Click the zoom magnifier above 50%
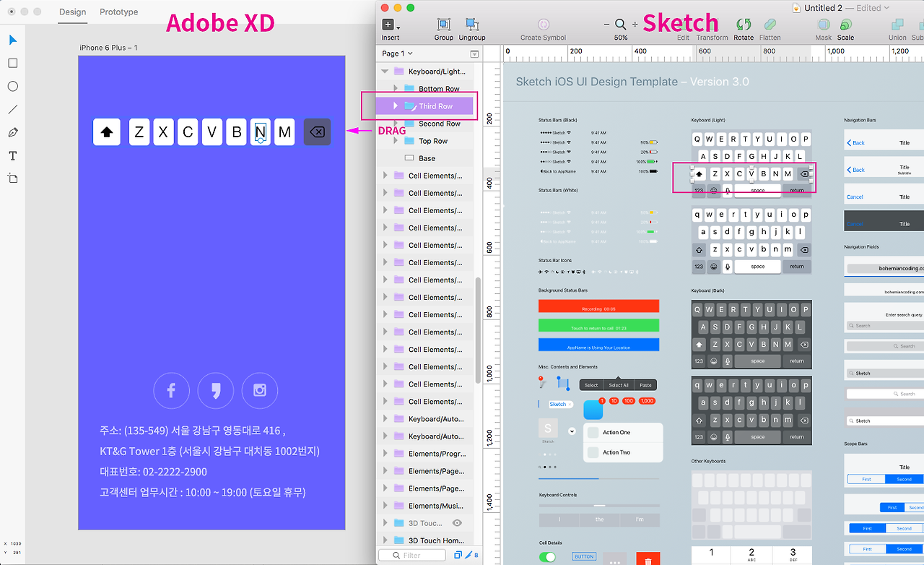This screenshot has width=924, height=565. (620, 25)
